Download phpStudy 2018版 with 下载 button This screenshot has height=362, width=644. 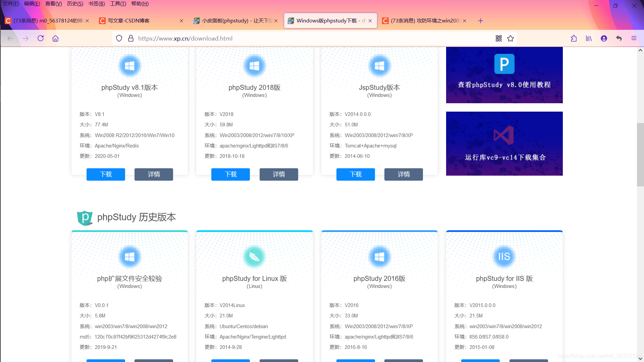pos(230,174)
